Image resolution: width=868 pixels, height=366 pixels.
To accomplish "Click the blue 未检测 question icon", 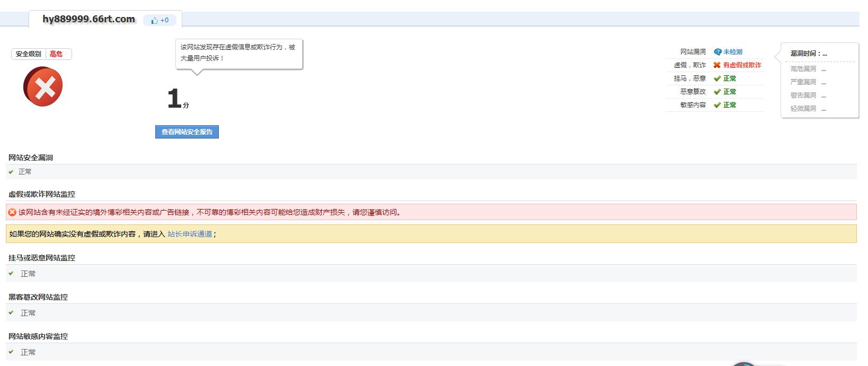I will [x=718, y=52].
